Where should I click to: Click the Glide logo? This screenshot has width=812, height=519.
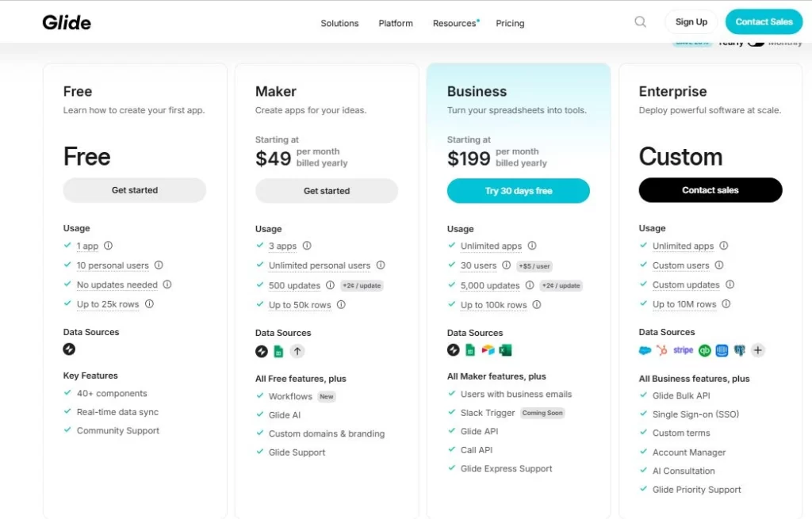(x=67, y=22)
